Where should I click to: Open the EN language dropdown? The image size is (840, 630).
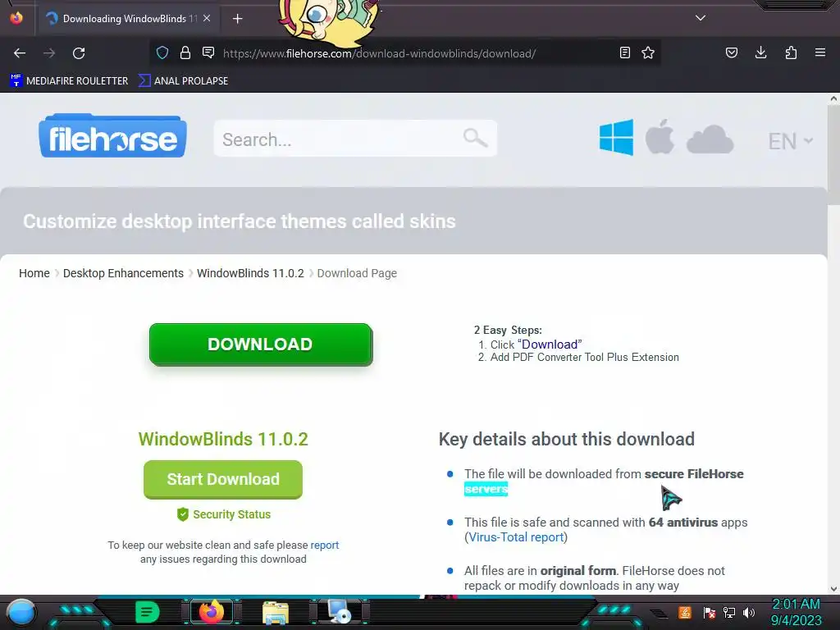[790, 141]
